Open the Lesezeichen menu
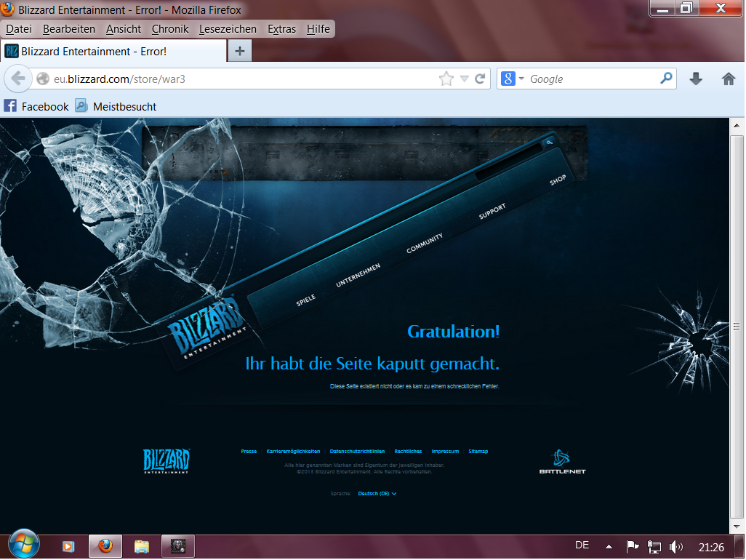 coord(228,29)
